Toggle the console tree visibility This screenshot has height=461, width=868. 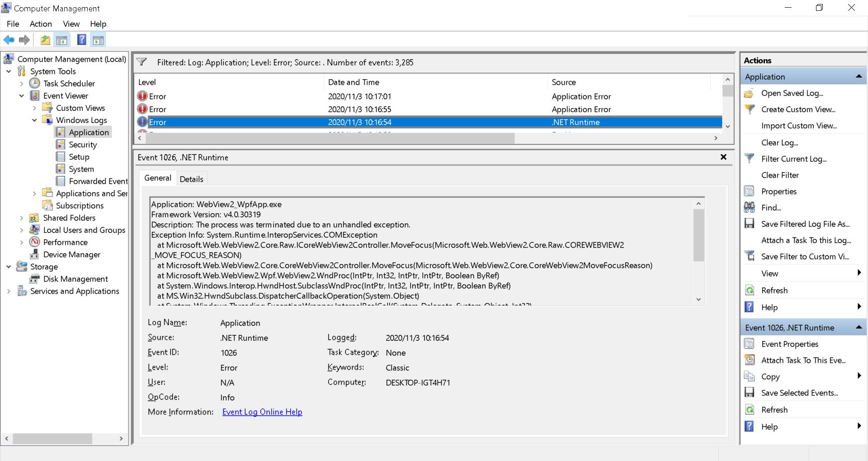click(62, 40)
